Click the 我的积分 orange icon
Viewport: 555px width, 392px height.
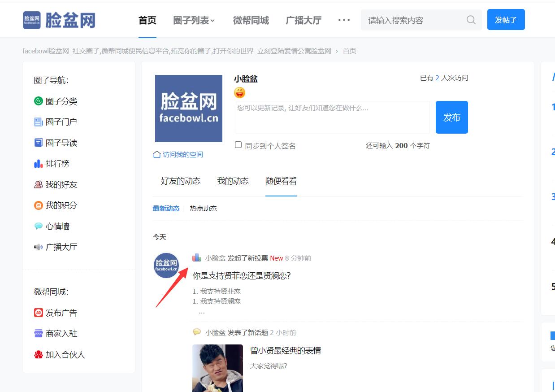pos(39,205)
